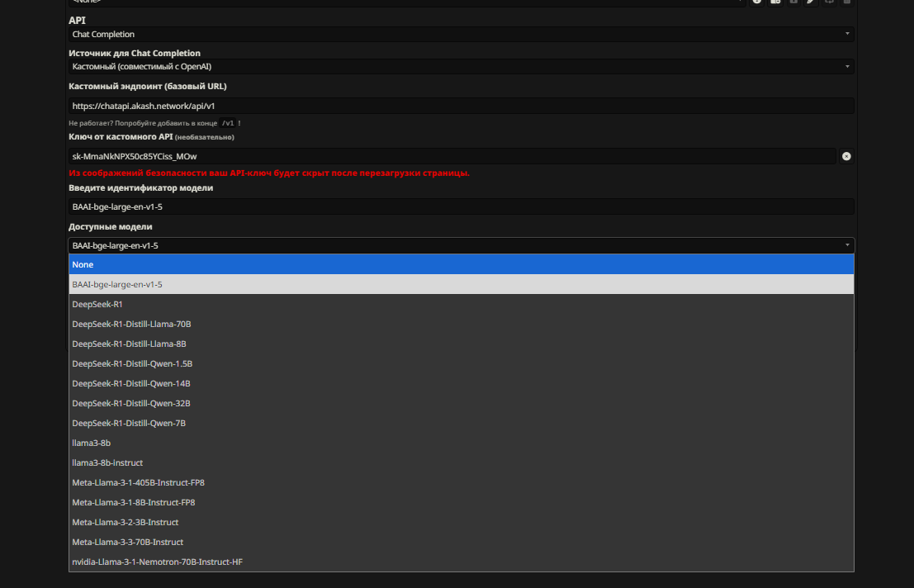Select Meta-Llama-3-1-8B-Instruct-FP8 model
This screenshot has width=914, height=588.
click(461, 502)
